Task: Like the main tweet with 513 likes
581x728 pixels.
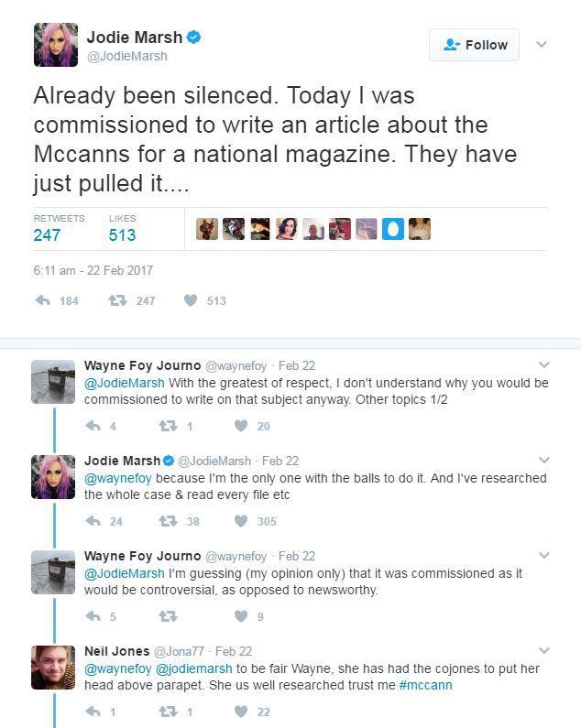Action: [x=191, y=300]
